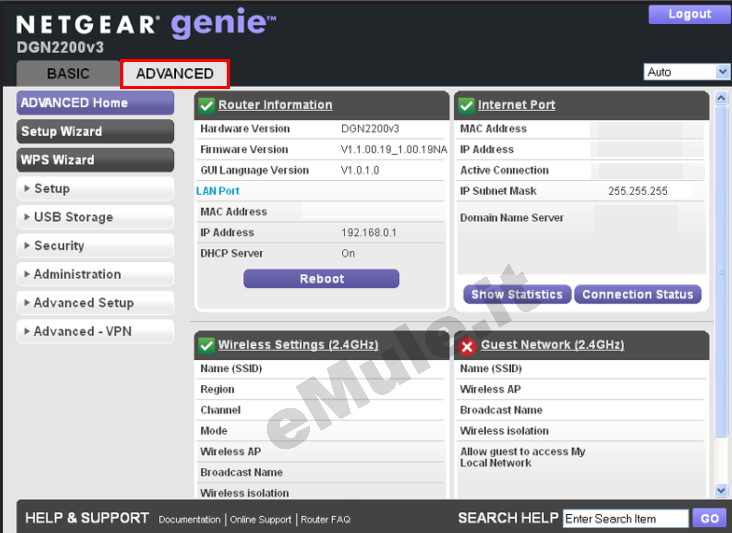Viewport: 732px width, 533px height.
Task: Click the NETGEAR genie logo
Action: (x=146, y=23)
